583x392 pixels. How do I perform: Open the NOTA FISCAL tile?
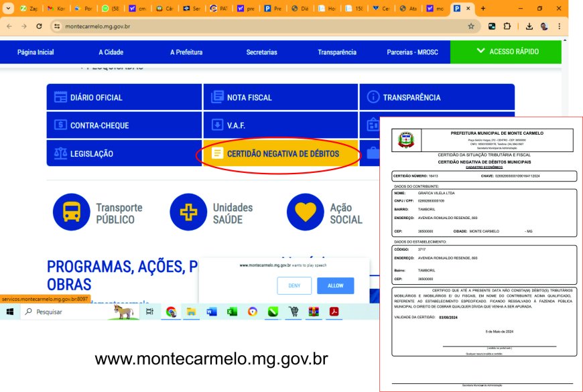click(281, 97)
